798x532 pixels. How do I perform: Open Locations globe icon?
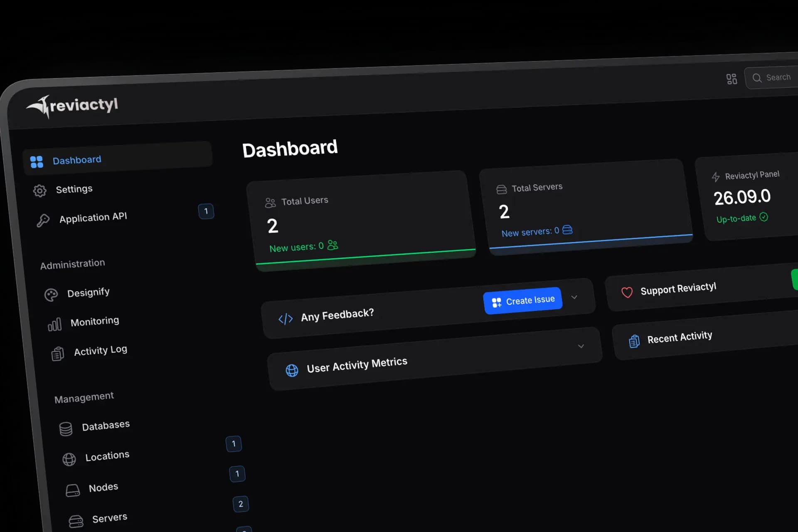tap(69, 459)
